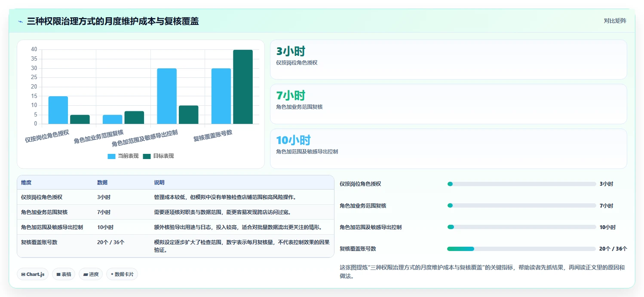Click the light-blue bar for 角色加范围及敏感导出控制
This screenshot has height=297, width=644.
click(167, 96)
